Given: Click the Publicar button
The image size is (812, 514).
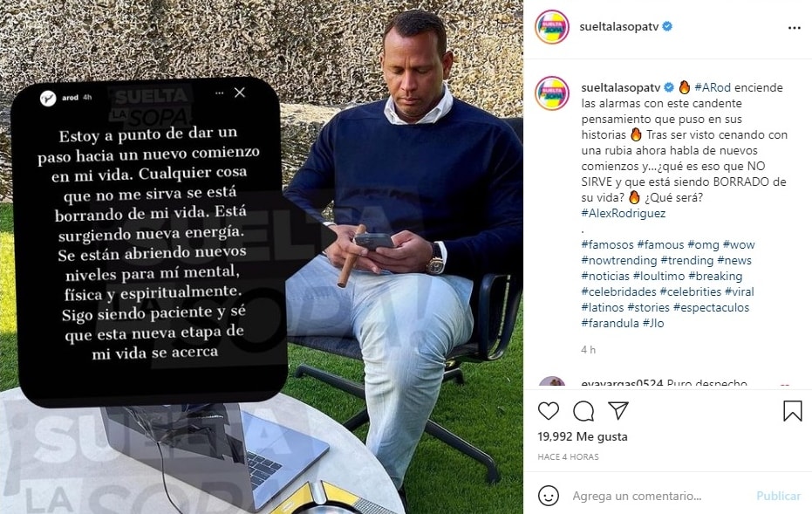Looking at the screenshot, I should 778,496.
